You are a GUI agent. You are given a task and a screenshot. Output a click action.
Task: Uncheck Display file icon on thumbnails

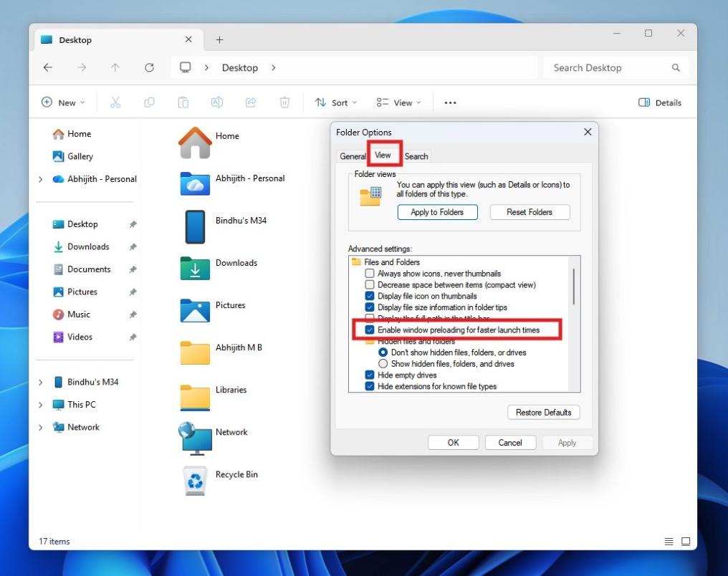[370, 296]
